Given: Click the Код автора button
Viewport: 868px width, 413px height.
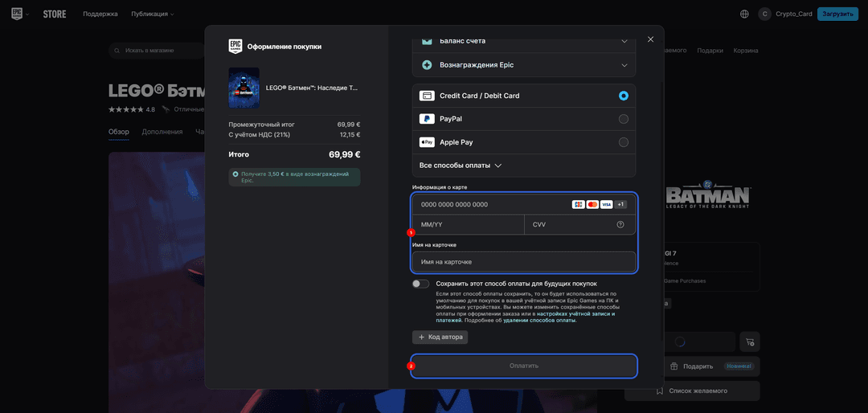Looking at the screenshot, I should pos(440,337).
